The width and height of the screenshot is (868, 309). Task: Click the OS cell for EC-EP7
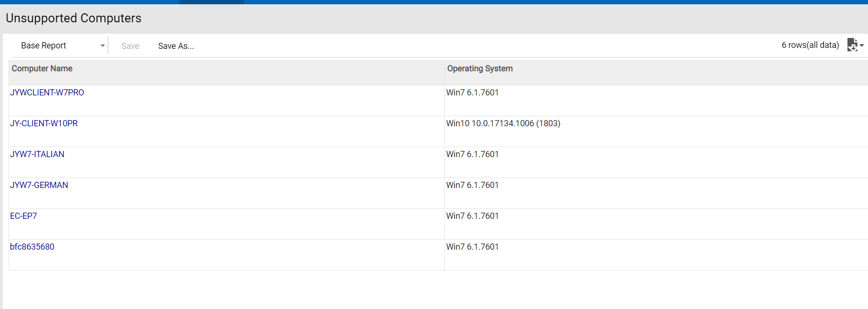472,216
